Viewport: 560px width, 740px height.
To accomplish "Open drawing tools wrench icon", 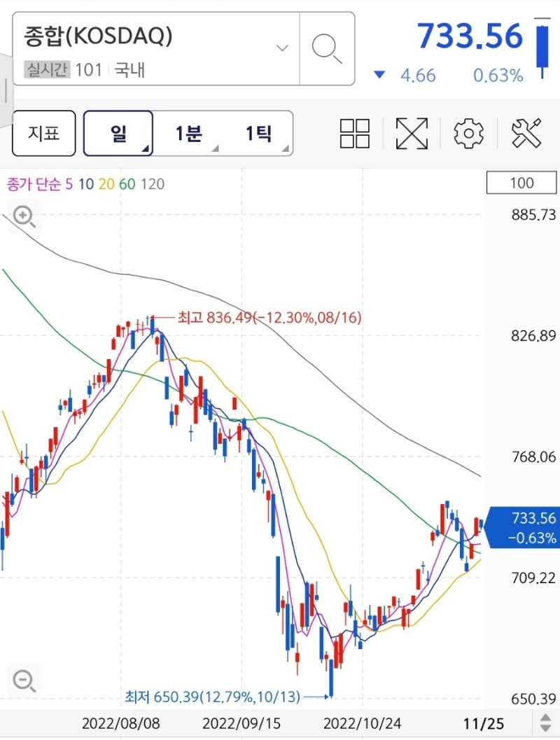I will click(526, 133).
